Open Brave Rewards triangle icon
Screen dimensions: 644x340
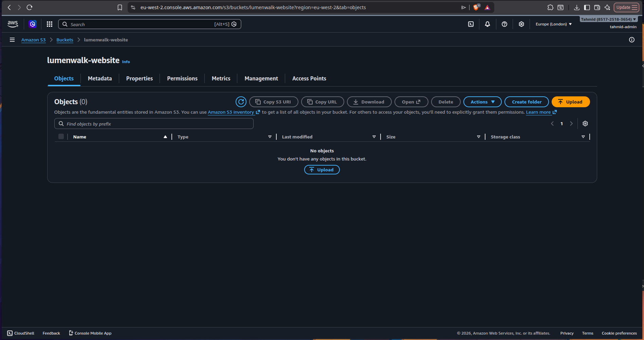click(487, 7)
